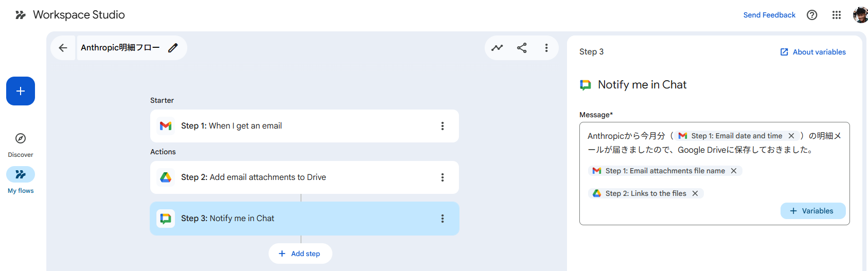
Task: Open the Discover compass icon
Action: coord(21,138)
